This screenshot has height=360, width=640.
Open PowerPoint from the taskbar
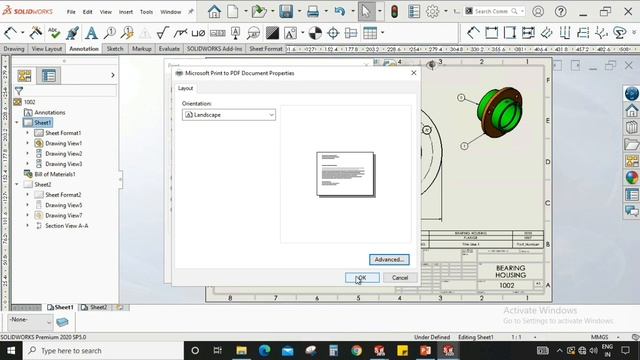point(425,351)
